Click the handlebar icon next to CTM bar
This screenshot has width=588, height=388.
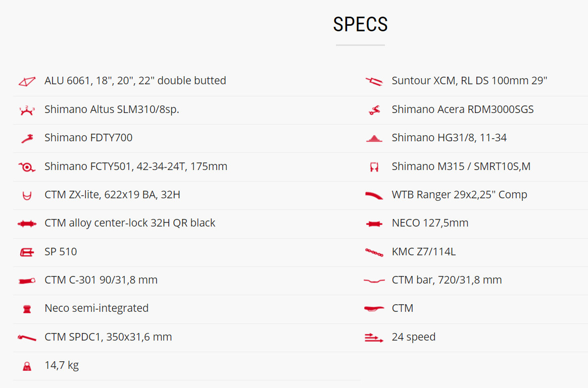coord(374,281)
